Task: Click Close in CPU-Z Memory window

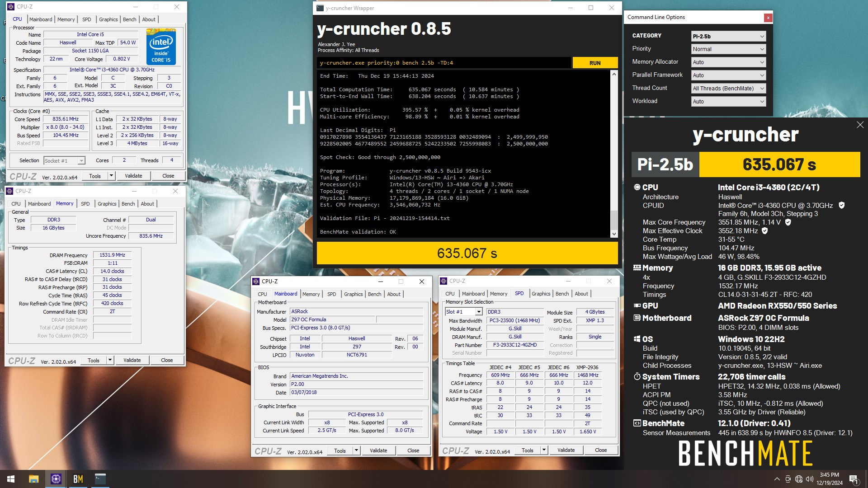Action: 167,360
